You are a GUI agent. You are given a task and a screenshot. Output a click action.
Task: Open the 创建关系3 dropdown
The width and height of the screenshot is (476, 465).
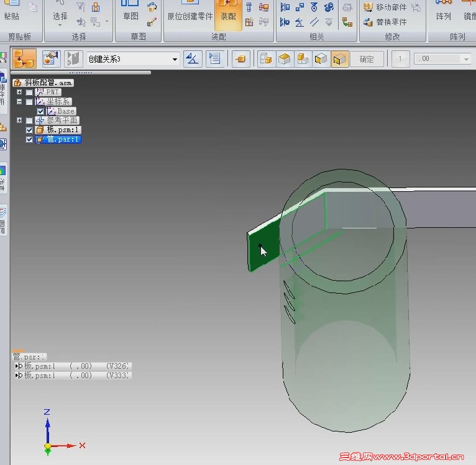click(175, 59)
